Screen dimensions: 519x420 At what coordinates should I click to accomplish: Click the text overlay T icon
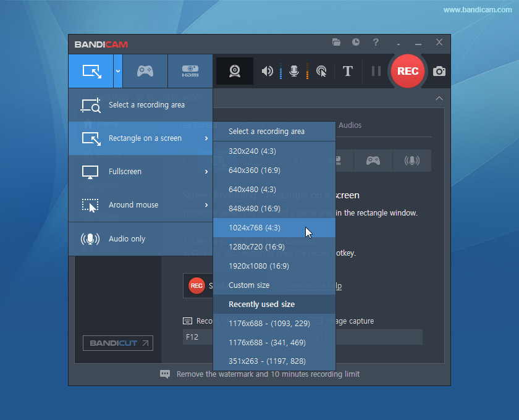pos(347,71)
